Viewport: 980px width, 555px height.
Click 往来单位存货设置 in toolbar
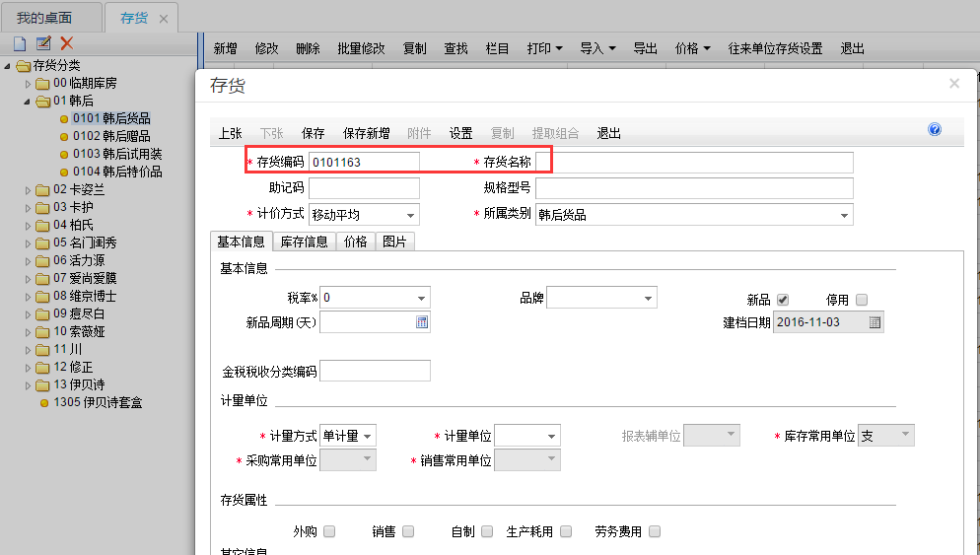click(775, 48)
